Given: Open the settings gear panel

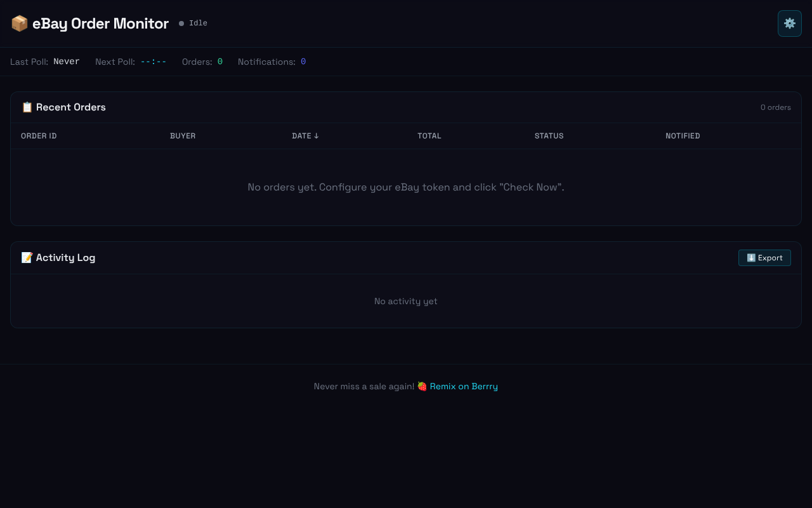Looking at the screenshot, I should [789, 23].
